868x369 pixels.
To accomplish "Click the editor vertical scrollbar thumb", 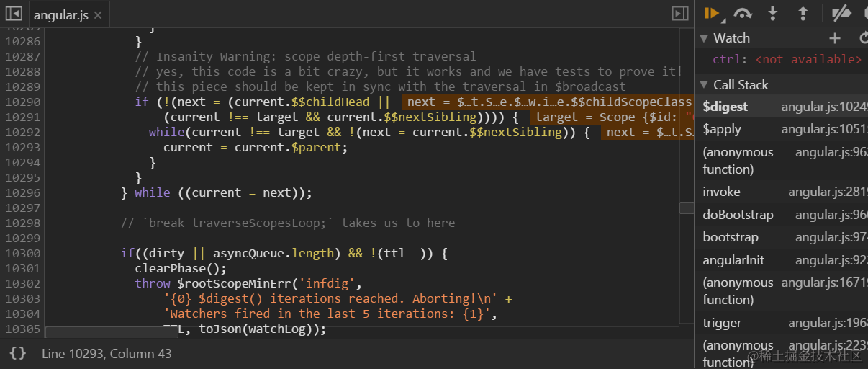I will [687, 208].
